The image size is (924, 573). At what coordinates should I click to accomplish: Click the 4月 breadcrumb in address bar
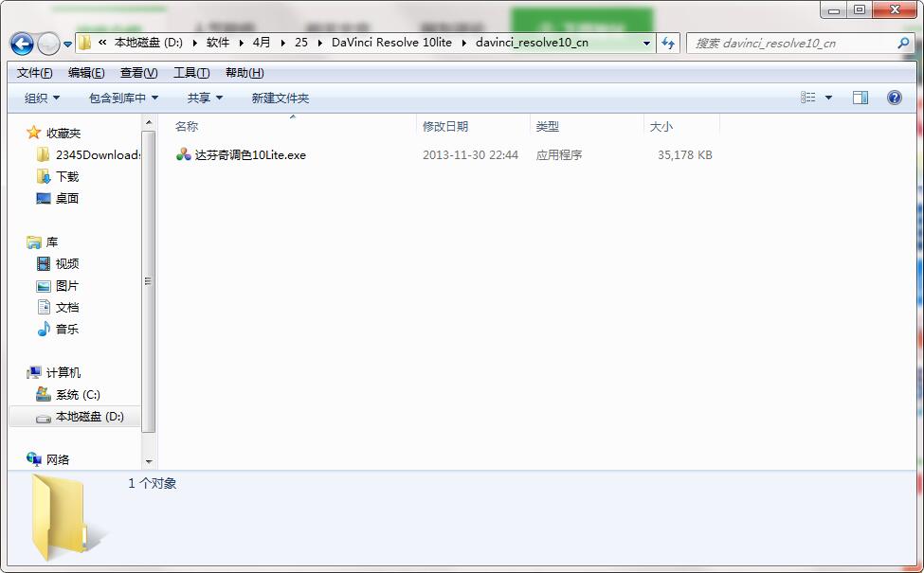tap(262, 43)
